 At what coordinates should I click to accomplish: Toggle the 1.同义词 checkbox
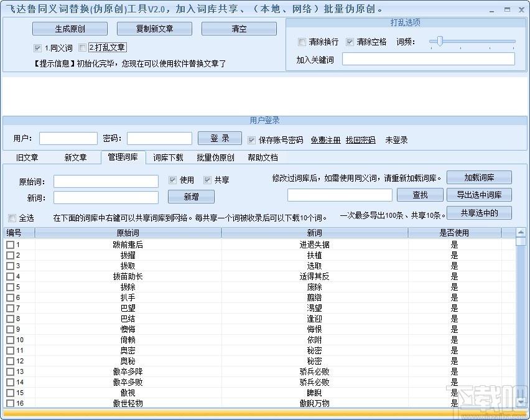pos(37,48)
